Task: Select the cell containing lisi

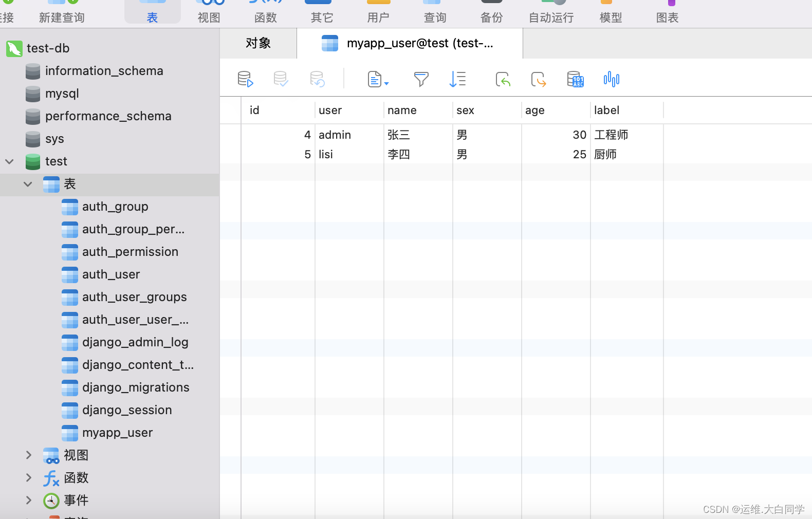Action: tap(349, 154)
